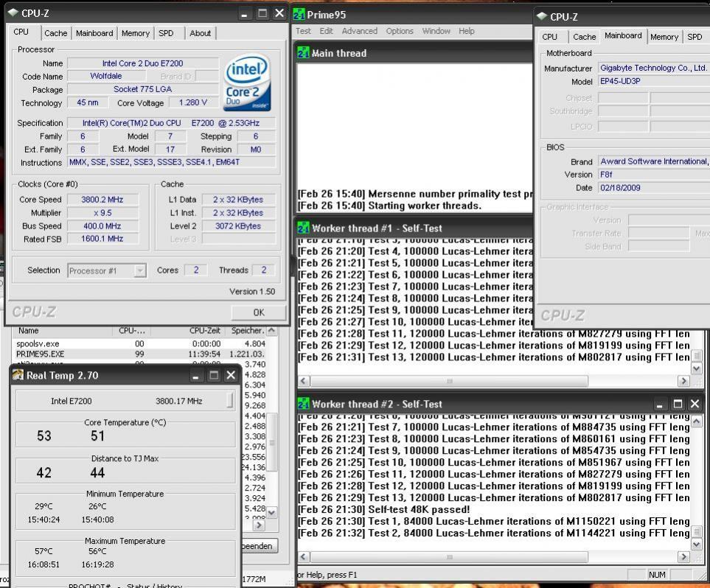Image resolution: width=710 pixels, height=588 pixels.
Task: Click BIOS Date value 02/18/2009
Action: tap(654, 188)
